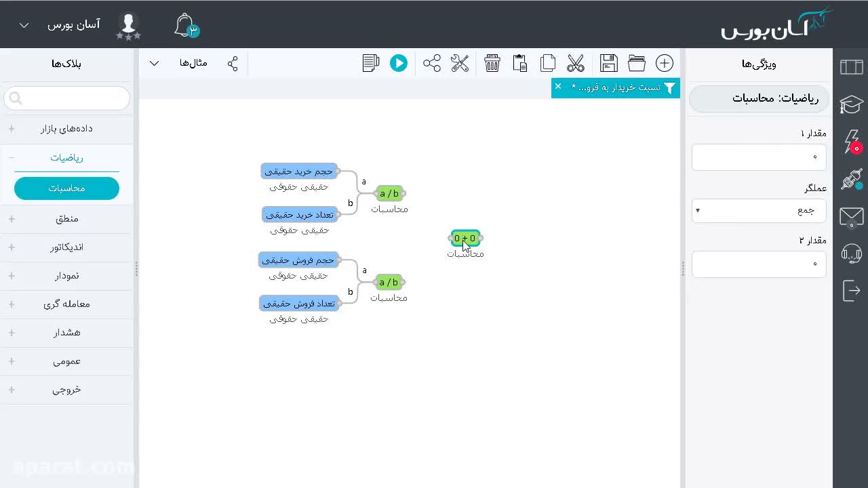Click the محاسبات block button
868x488 pixels.
point(66,188)
